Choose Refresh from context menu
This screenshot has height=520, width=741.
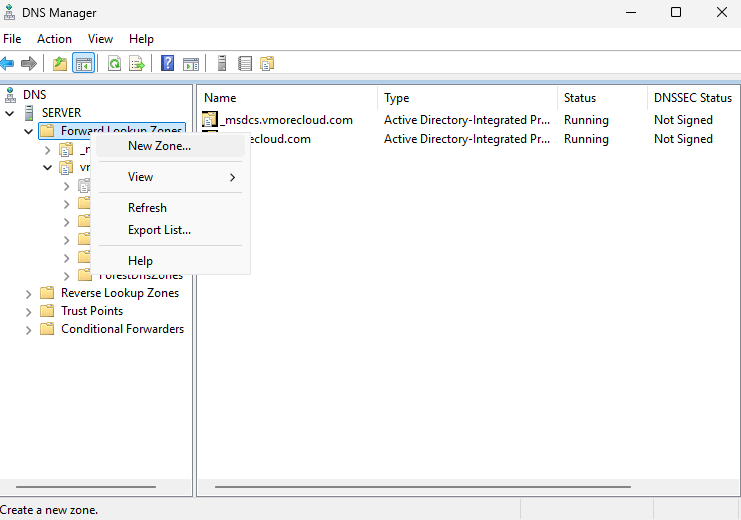tap(170, 208)
